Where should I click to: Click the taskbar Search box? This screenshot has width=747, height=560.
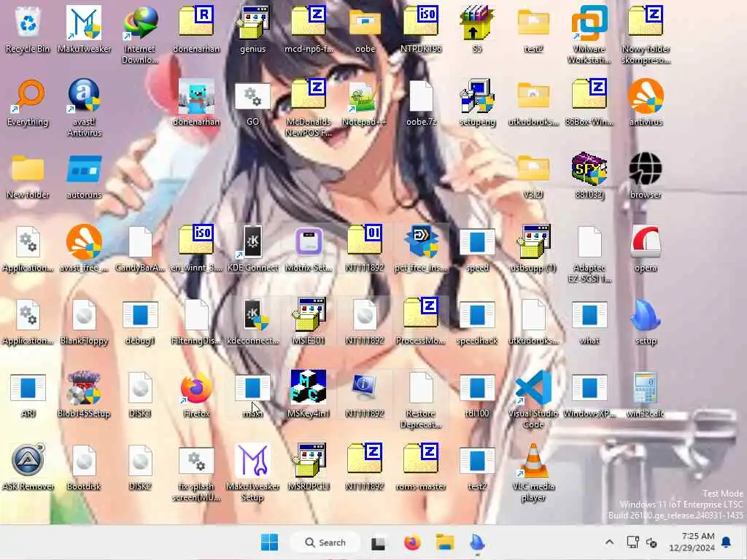point(325,542)
